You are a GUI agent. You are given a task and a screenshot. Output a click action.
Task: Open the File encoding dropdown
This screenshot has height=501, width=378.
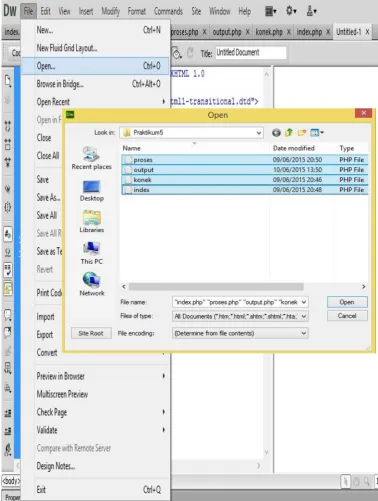pos(304,333)
